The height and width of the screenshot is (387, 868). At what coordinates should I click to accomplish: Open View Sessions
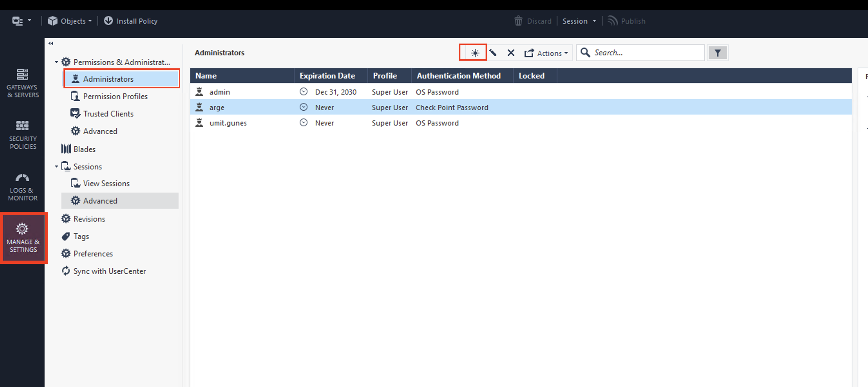pyautogui.click(x=100, y=183)
